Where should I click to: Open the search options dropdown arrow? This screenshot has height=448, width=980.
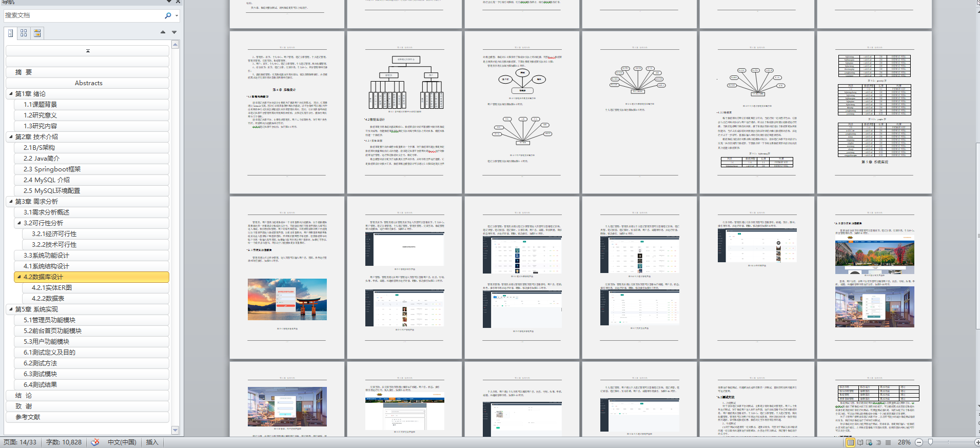coord(177,15)
